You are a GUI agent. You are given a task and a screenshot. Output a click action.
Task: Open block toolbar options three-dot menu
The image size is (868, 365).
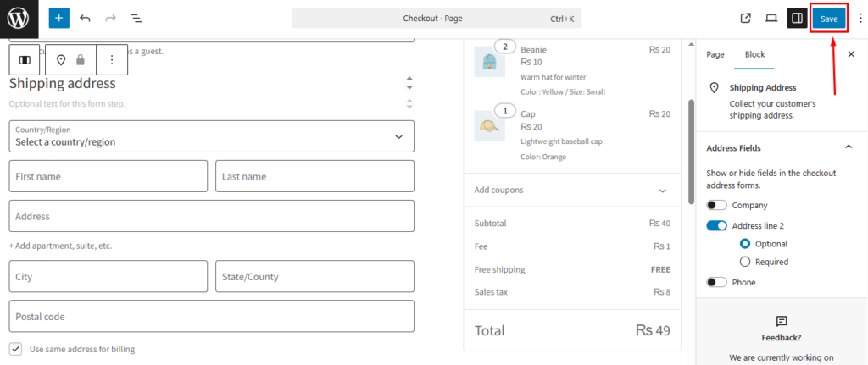112,60
